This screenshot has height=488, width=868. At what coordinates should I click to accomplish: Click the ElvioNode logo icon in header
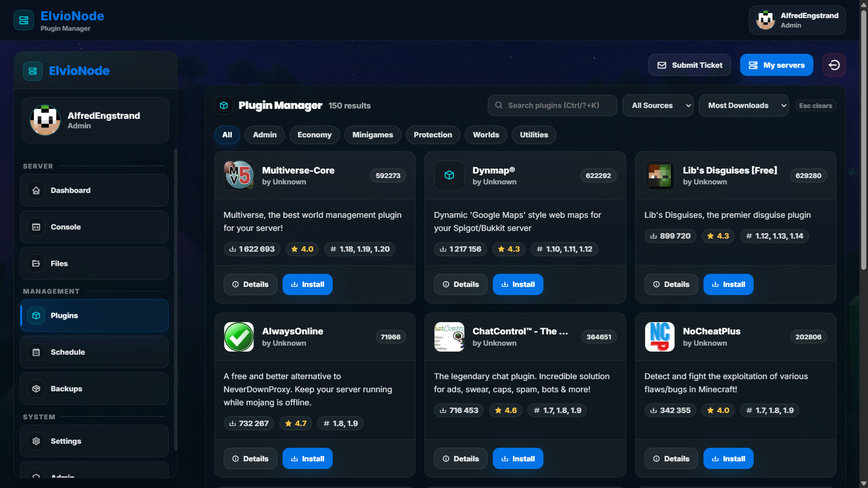pos(24,20)
